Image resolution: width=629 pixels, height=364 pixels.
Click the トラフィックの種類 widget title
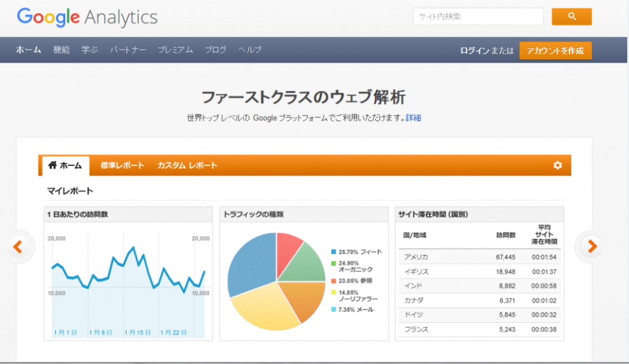click(x=253, y=214)
